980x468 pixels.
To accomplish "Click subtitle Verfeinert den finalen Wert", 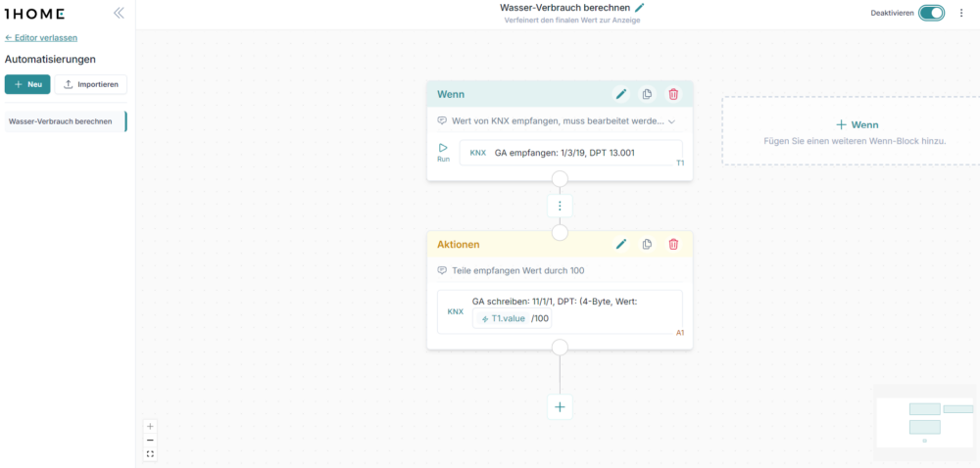I will pyautogui.click(x=572, y=21).
